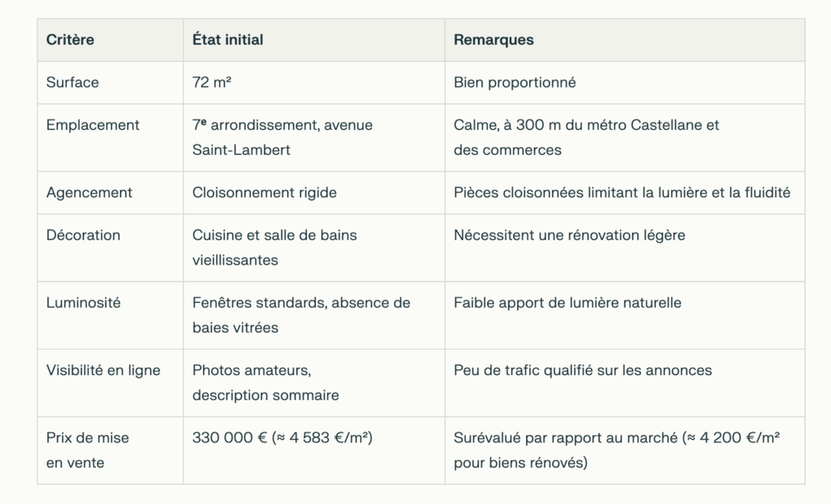Click the 330 000 € price cell
The image size is (831, 504).
(282, 437)
